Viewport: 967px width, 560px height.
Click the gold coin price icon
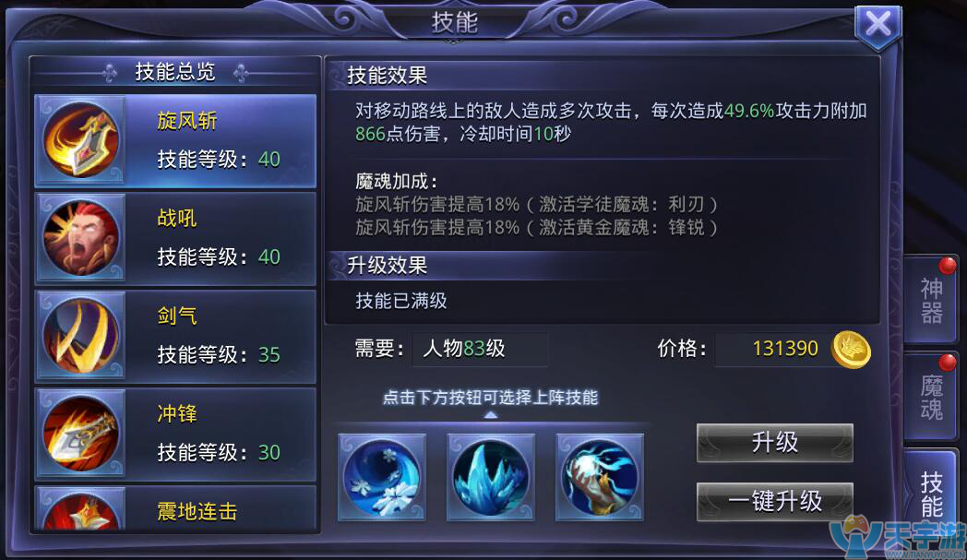851,349
